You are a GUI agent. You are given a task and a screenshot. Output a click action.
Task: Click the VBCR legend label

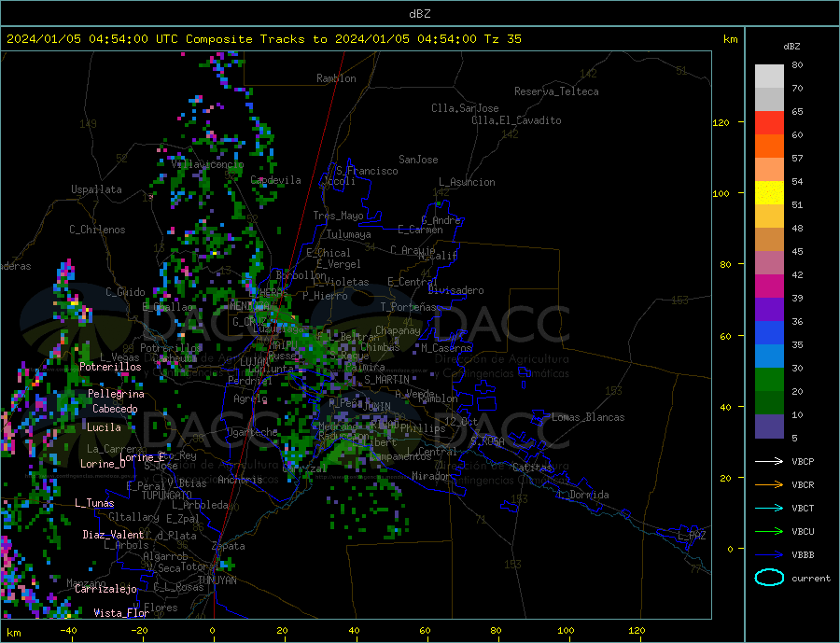[803, 485]
